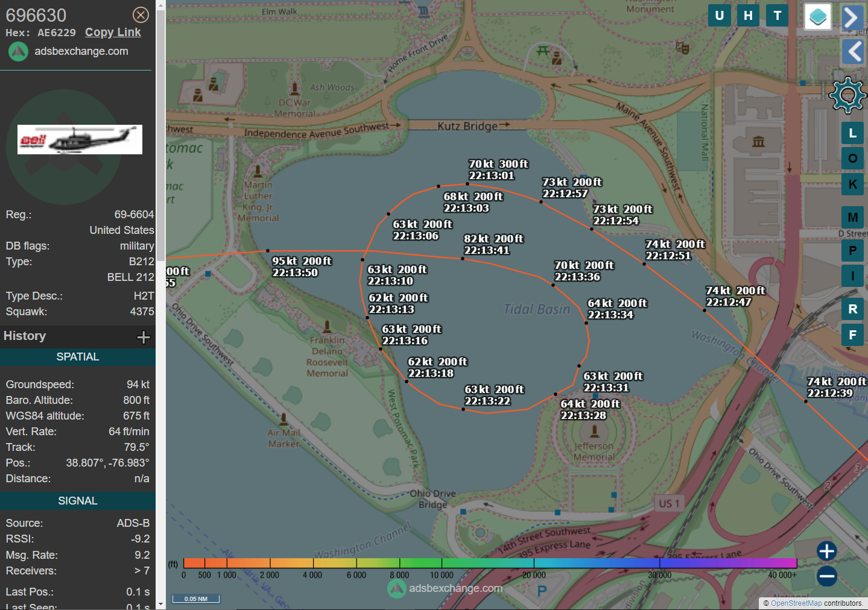
Task: Select track point label 22:12:39
Action: (x=837, y=387)
